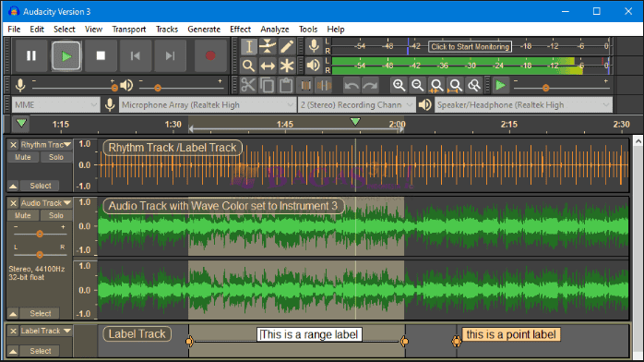644x362 pixels.
Task: Open the MME audio host dropdown
Action: pos(55,104)
